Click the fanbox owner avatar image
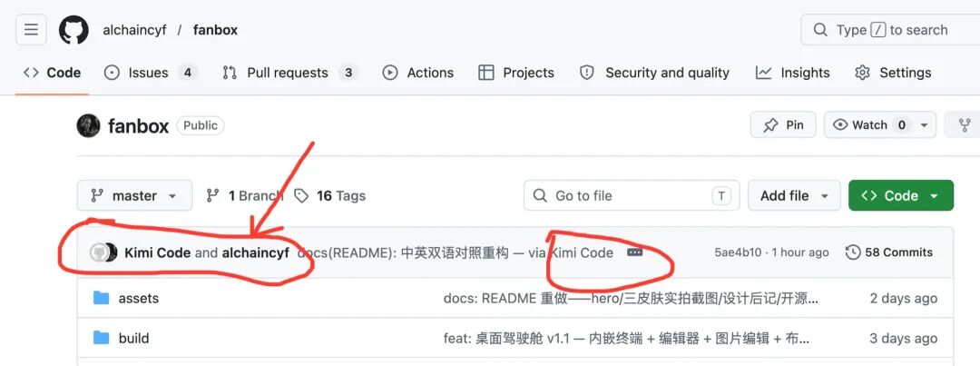The image size is (980, 366). pyautogui.click(x=88, y=125)
